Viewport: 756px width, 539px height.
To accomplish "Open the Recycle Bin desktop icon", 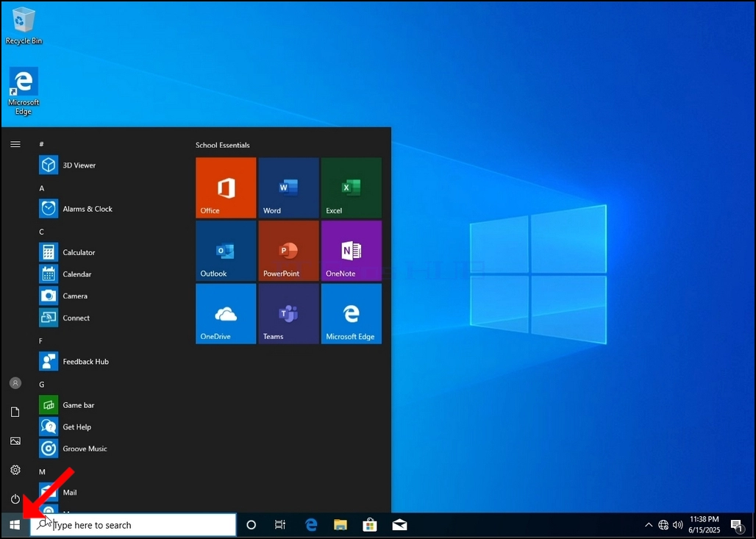I will click(x=23, y=26).
